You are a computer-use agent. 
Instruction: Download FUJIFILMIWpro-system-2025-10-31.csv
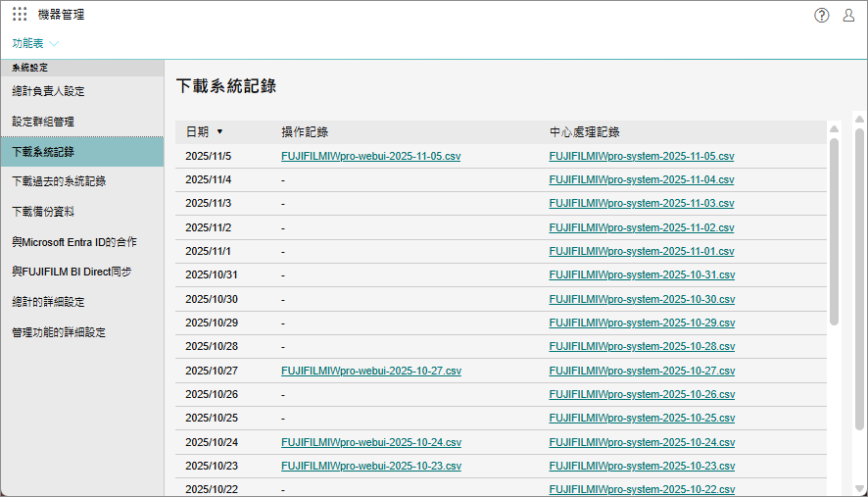click(x=641, y=274)
